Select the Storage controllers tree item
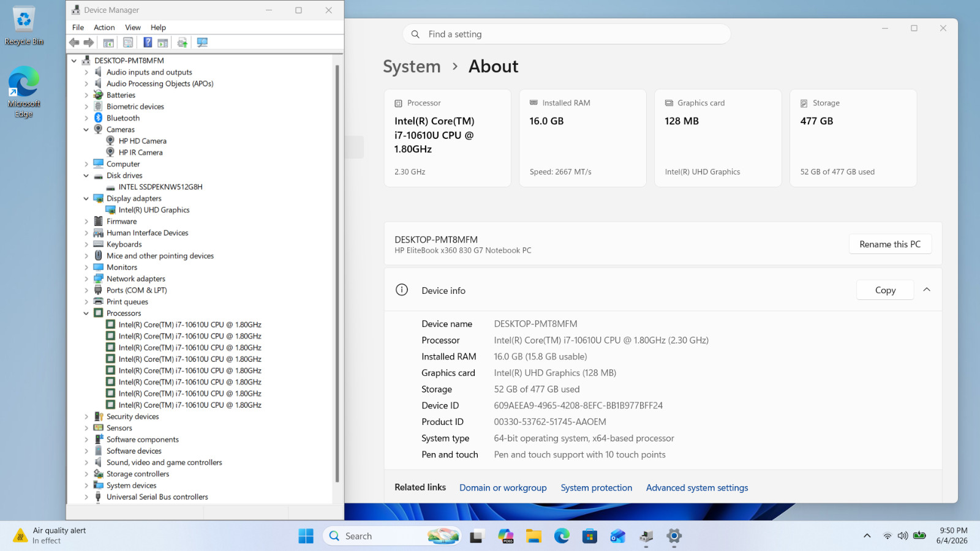The width and height of the screenshot is (980, 551). point(138,474)
